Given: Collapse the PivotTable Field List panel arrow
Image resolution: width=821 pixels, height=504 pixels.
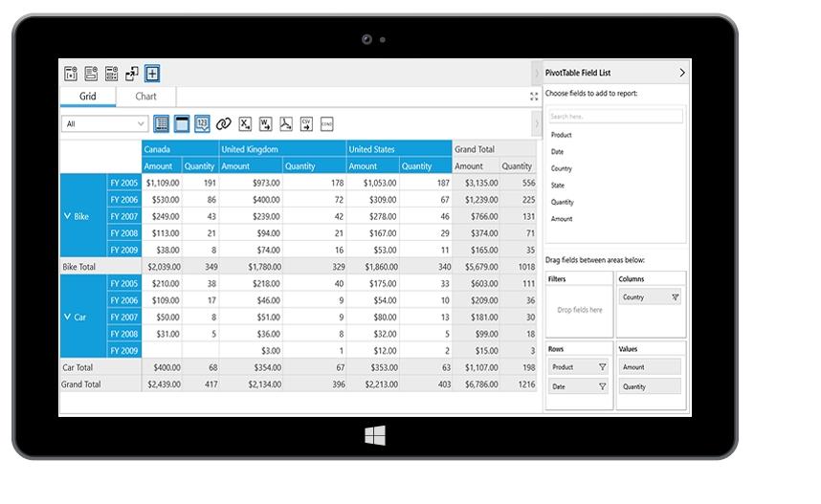Looking at the screenshot, I should [x=681, y=73].
